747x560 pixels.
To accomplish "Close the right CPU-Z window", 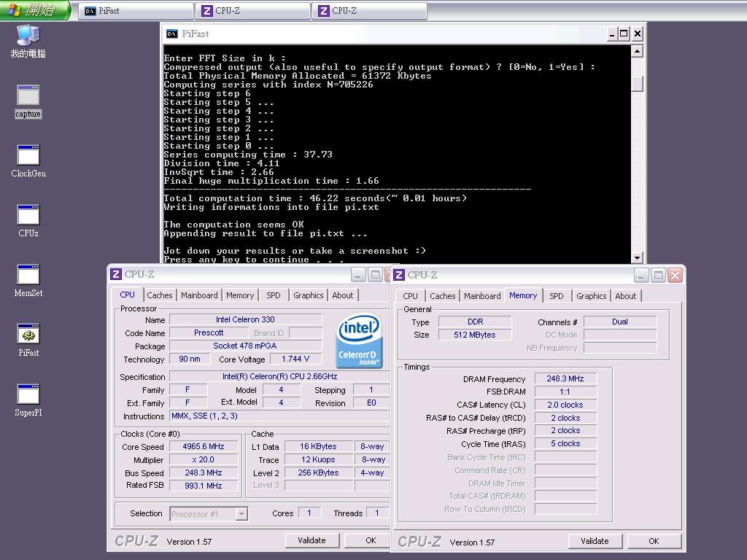I will pos(675,275).
